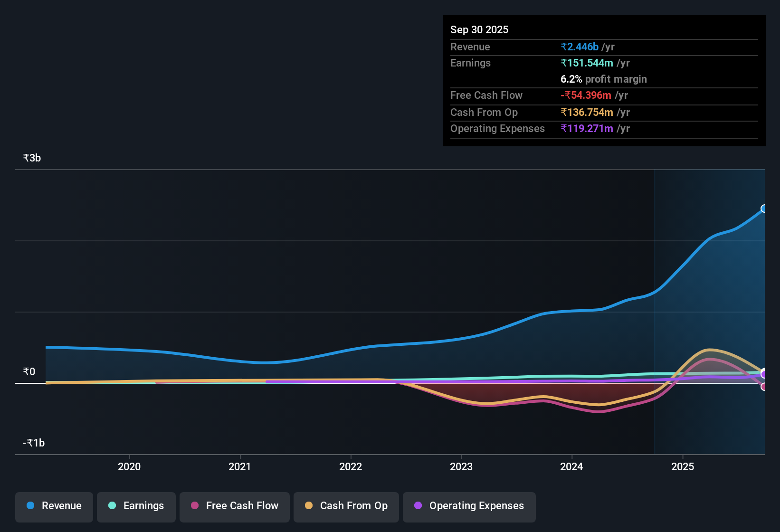The width and height of the screenshot is (780, 532).
Task: Toggle the Revenue series visibility
Action: 54,506
